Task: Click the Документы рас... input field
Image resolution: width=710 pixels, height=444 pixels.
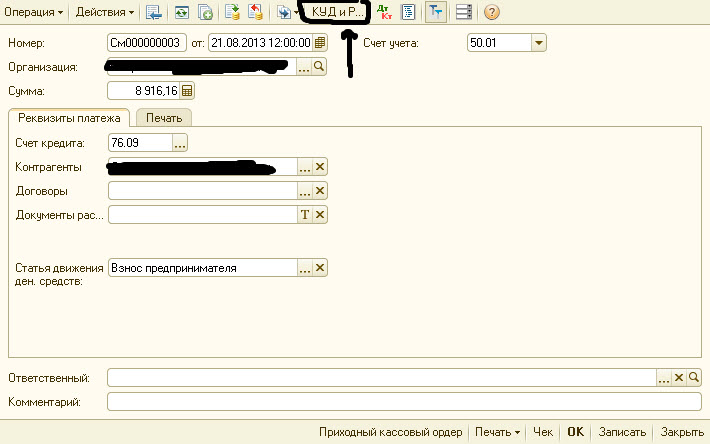Action: pyautogui.click(x=203, y=215)
